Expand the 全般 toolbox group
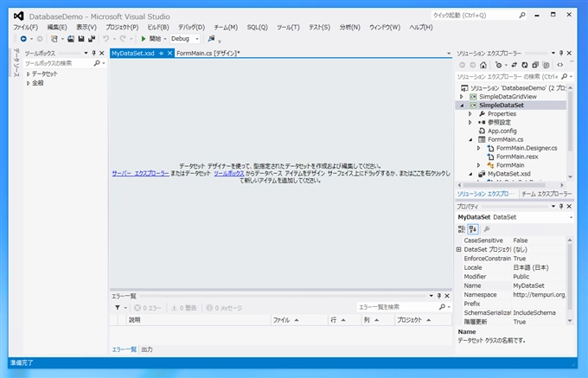The image size is (588, 378). coord(29,83)
